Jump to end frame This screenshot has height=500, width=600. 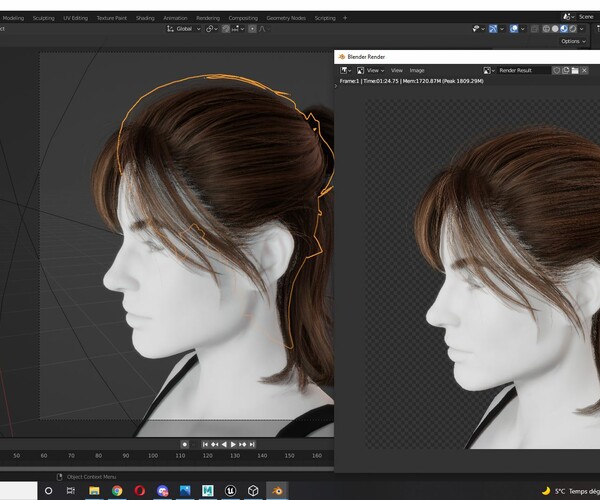(252, 444)
